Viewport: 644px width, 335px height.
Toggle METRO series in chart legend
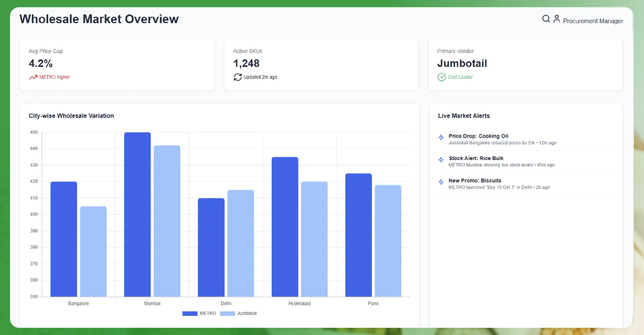(x=208, y=313)
